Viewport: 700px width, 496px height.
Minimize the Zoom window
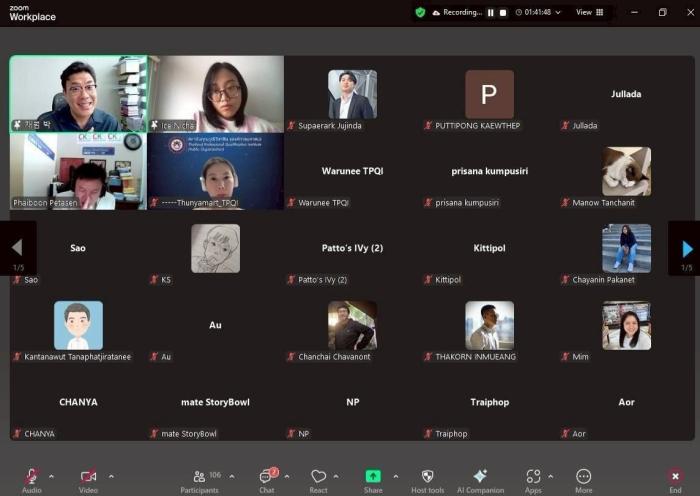coord(634,13)
